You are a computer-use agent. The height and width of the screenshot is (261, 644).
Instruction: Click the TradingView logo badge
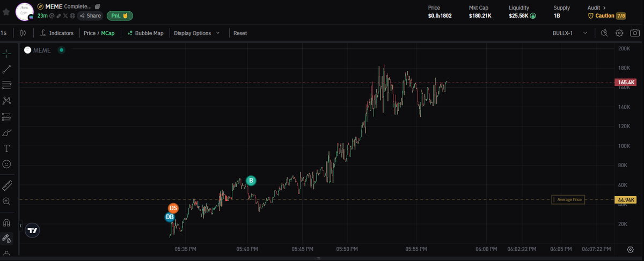pos(33,230)
